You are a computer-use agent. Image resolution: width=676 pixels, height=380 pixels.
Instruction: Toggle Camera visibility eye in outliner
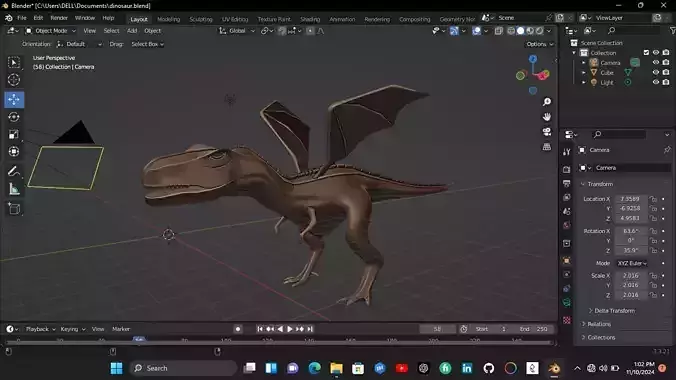pyautogui.click(x=656, y=63)
